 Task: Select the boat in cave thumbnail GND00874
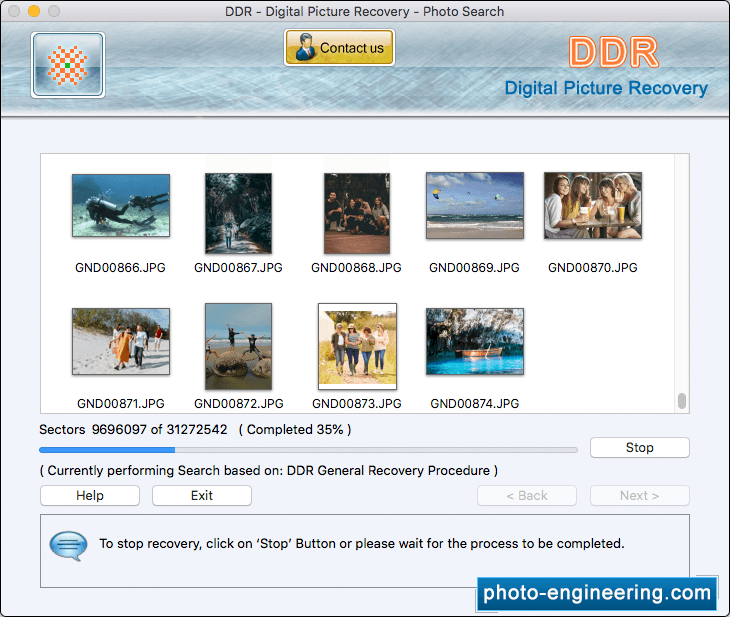click(x=475, y=341)
